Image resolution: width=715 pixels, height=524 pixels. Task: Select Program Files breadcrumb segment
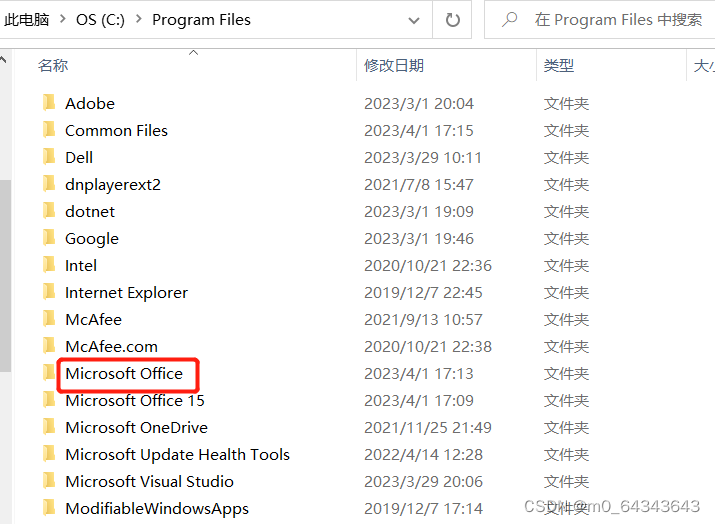pos(201,20)
